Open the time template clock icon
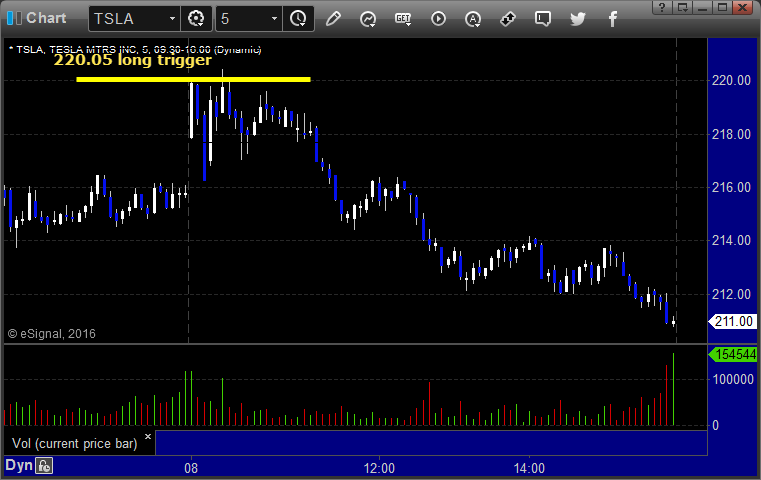The height and width of the screenshot is (480, 761). (x=298, y=18)
